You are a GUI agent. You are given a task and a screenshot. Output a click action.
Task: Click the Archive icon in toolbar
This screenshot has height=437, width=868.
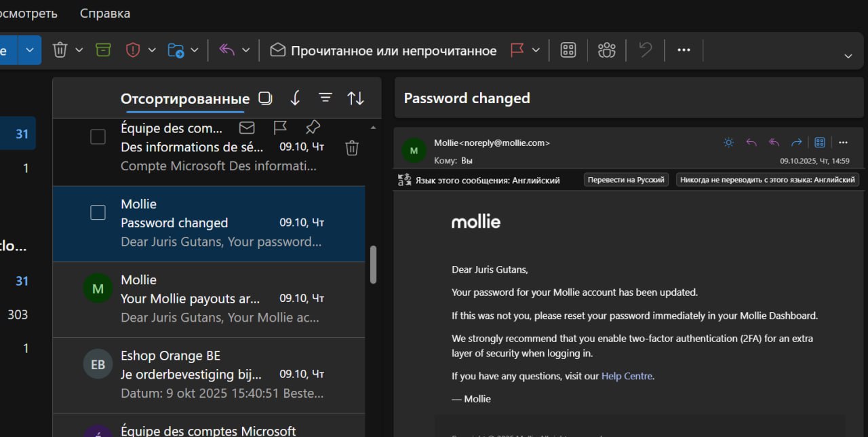(x=103, y=50)
